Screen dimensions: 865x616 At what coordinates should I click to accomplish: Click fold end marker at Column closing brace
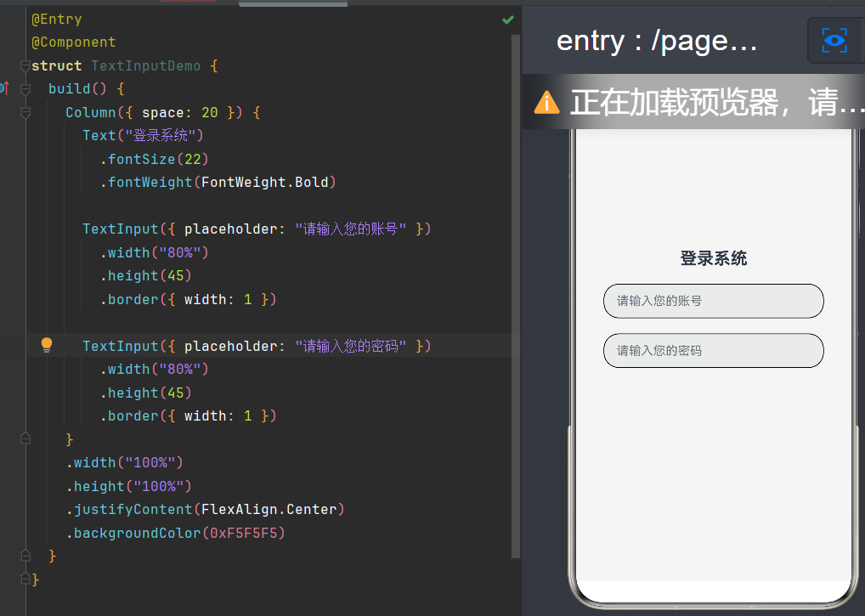25,439
